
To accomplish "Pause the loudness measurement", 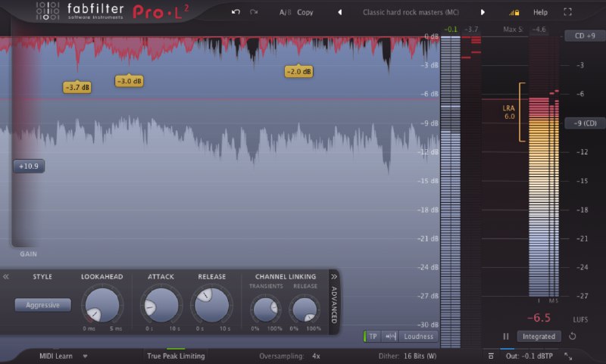I will coord(505,337).
